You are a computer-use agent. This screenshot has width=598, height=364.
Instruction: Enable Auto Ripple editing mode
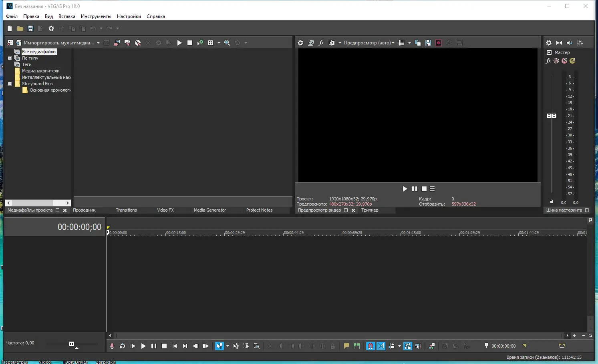pyautogui.click(x=391, y=346)
